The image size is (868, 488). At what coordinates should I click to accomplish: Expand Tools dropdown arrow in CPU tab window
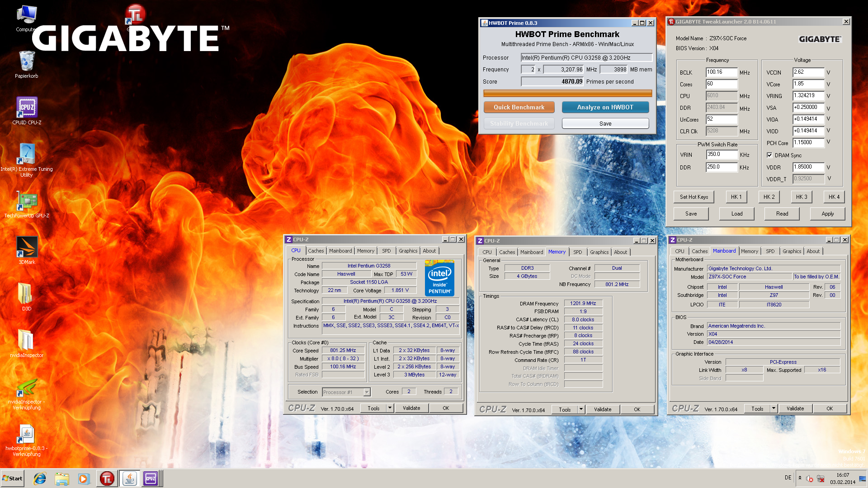pyautogui.click(x=390, y=408)
